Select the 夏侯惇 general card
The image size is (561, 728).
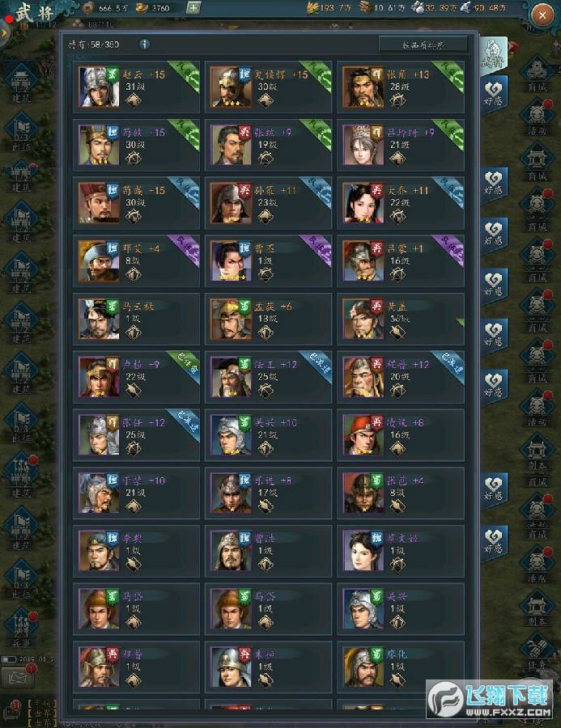(x=268, y=87)
